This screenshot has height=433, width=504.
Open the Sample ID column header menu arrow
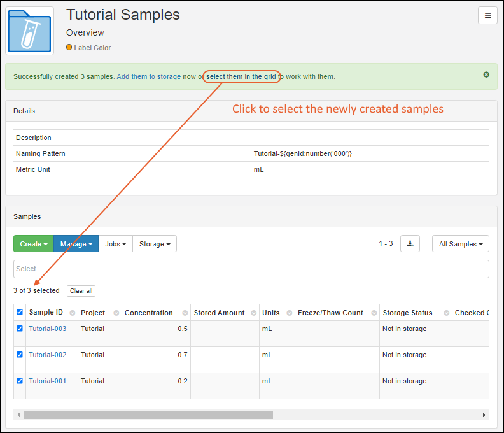[72, 313]
